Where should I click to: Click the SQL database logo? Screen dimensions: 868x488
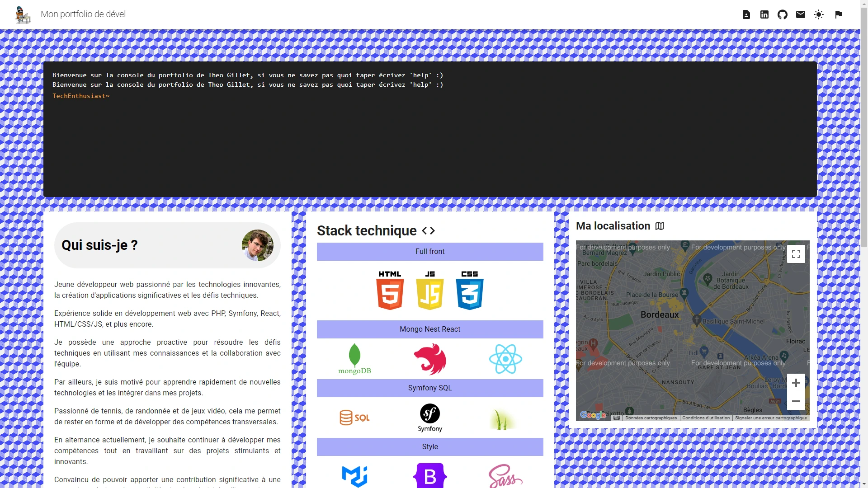coord(354,418)
